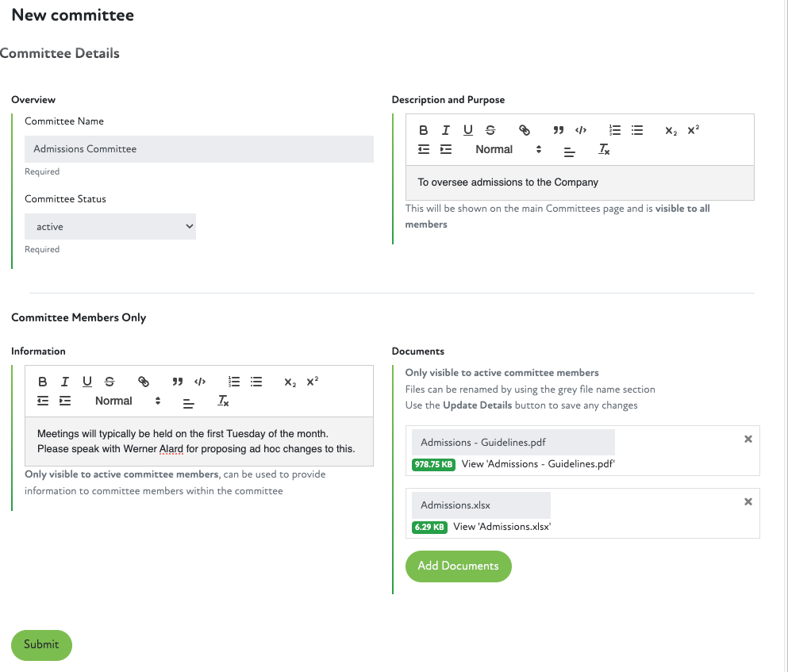This screenshot has height=672, width=788.
Task: Toggle code block in Information editor
Action: (x=200, y=382)
